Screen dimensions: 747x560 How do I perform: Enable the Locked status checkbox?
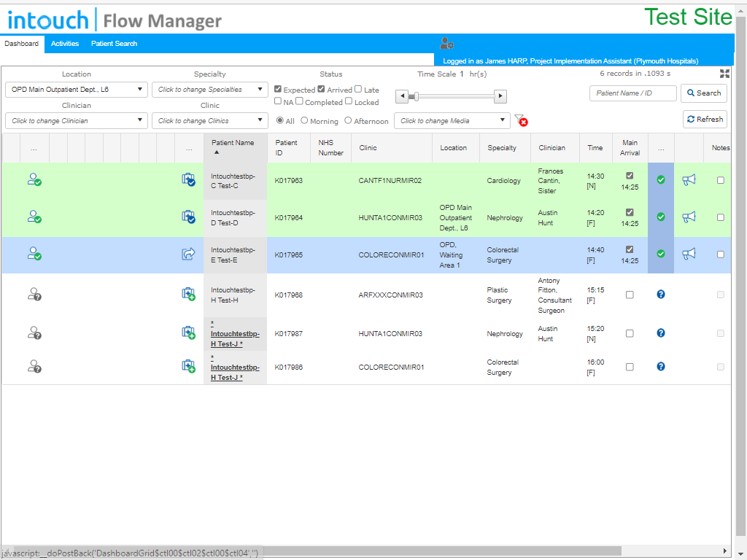(349, 101)
